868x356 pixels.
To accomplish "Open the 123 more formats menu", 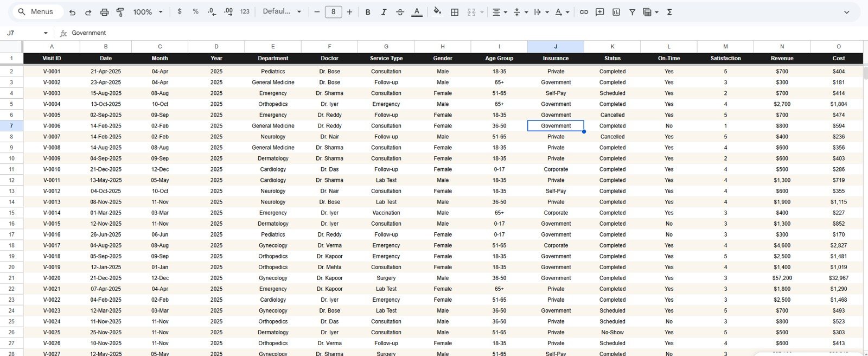I will tap(245, 11).
